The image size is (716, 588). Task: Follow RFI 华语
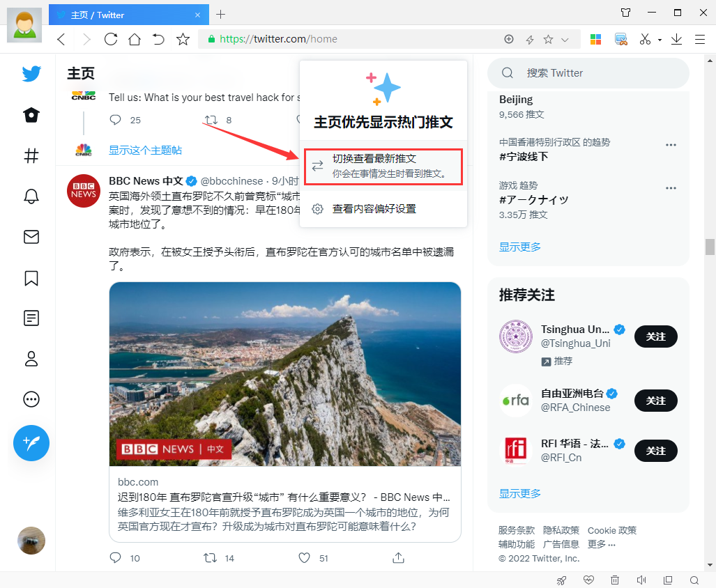tap(656, 451)
